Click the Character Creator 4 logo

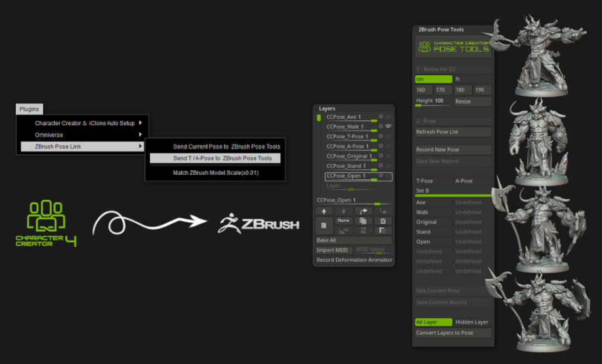coord(46,224)
